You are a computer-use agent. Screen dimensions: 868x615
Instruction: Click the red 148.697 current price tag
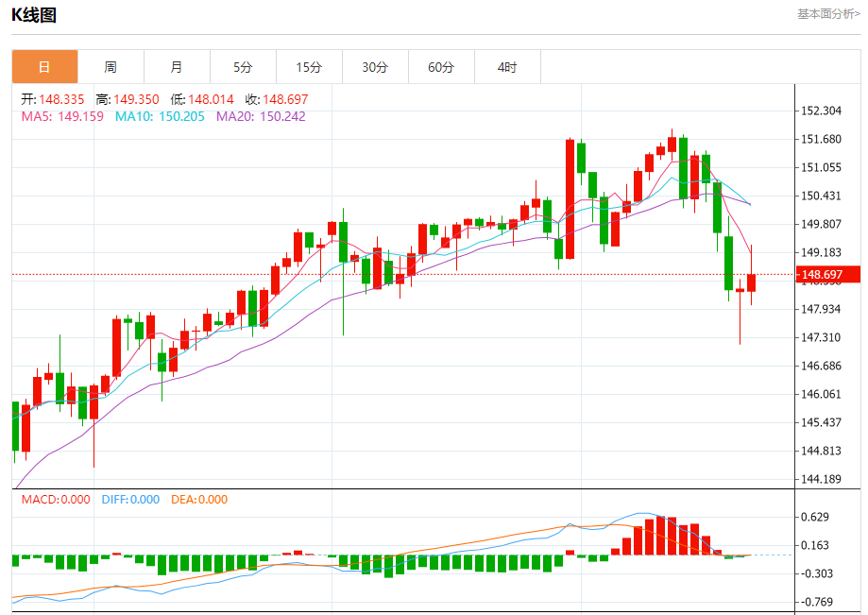click(828, 275)
